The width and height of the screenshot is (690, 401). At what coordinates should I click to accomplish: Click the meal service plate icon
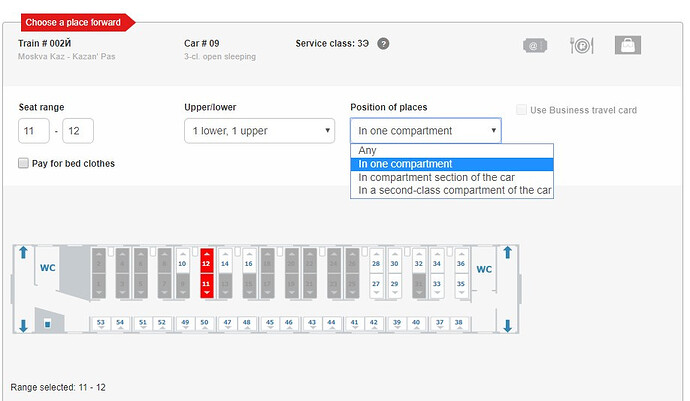[x=582, y=45]
